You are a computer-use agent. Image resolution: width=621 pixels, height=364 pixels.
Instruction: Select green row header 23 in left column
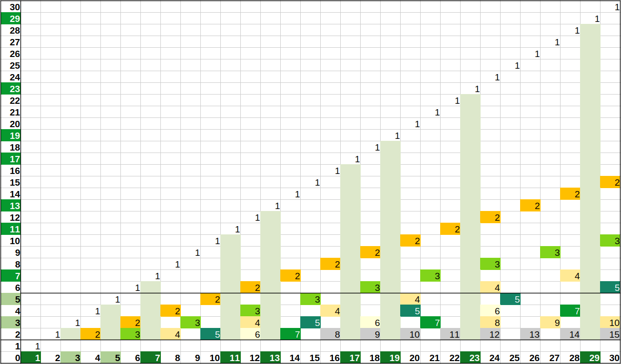10,89
